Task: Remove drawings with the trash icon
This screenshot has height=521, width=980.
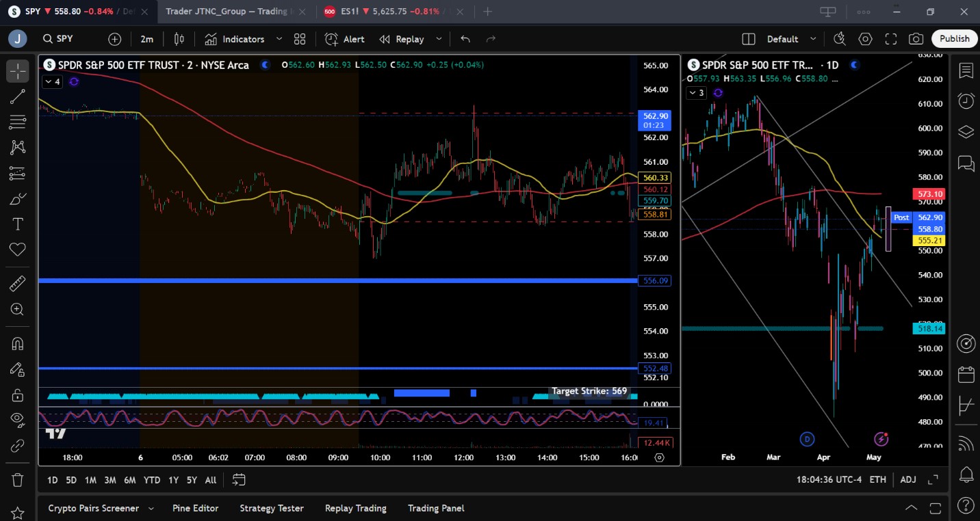Action: [18, 480]
